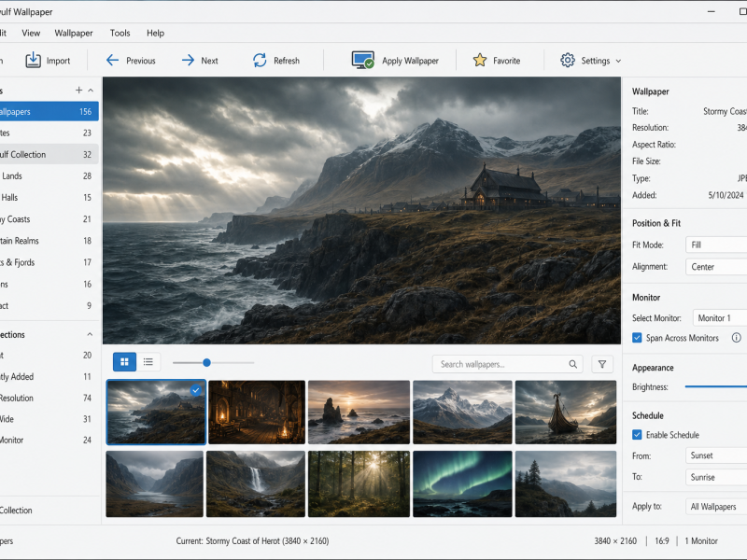Click the Refresh button label
The height and width of the screenshot is (560, 747).
287,61
